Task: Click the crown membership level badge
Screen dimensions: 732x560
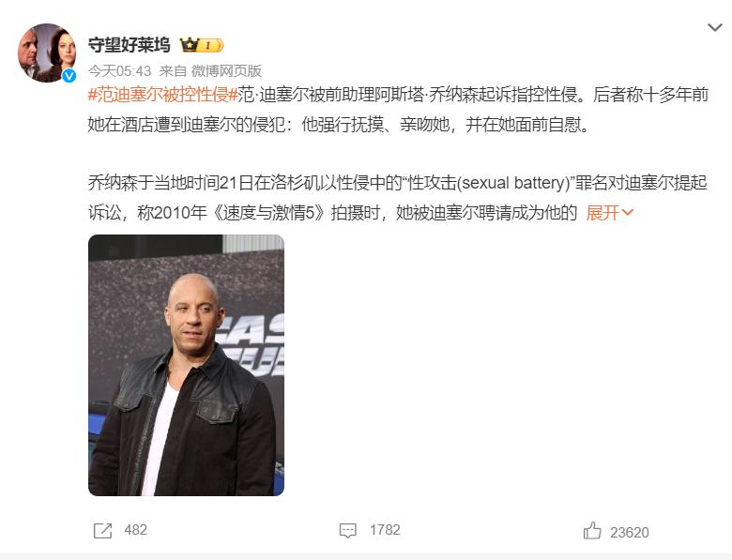Action: 202,45
